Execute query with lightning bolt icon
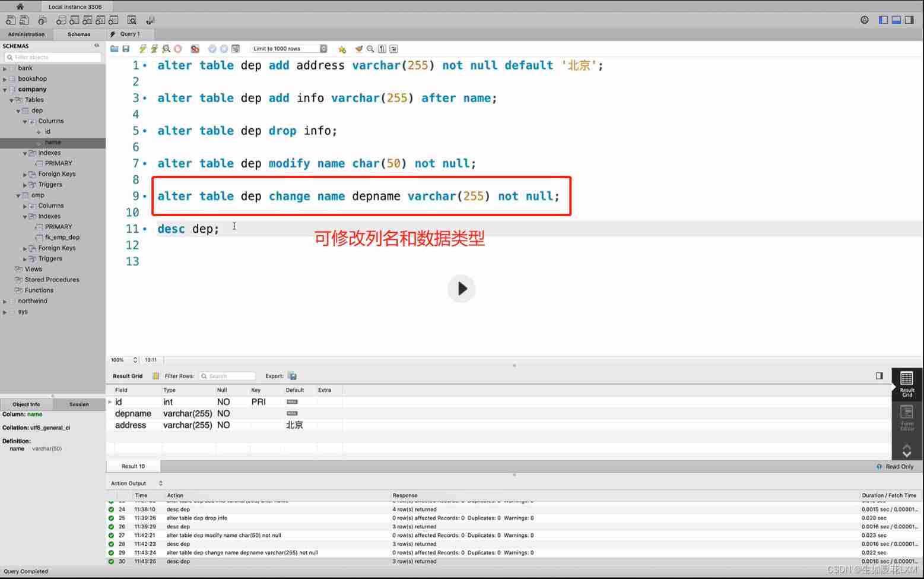 tap(142, 49)
